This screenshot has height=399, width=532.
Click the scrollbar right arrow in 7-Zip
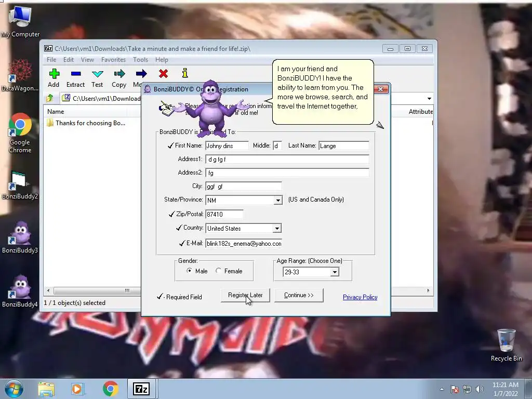428,290
